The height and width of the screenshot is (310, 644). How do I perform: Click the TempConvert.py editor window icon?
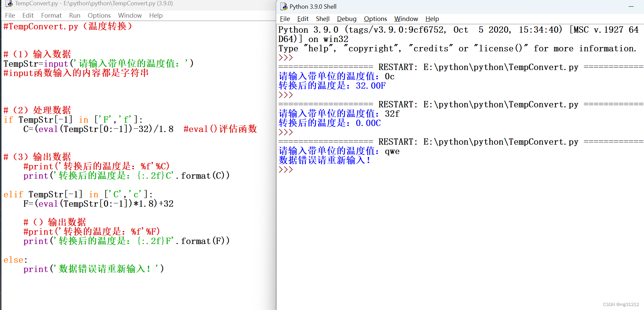9,4
